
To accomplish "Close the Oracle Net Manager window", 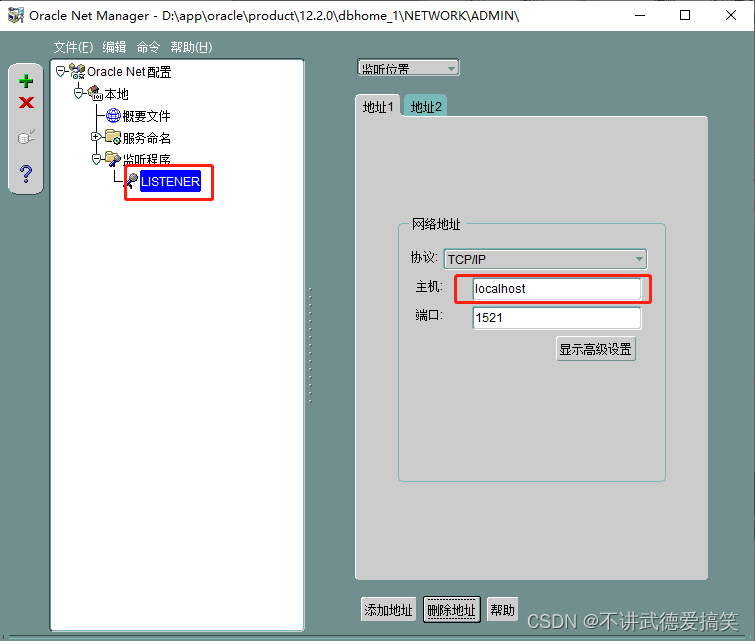I will coord(730,15).
